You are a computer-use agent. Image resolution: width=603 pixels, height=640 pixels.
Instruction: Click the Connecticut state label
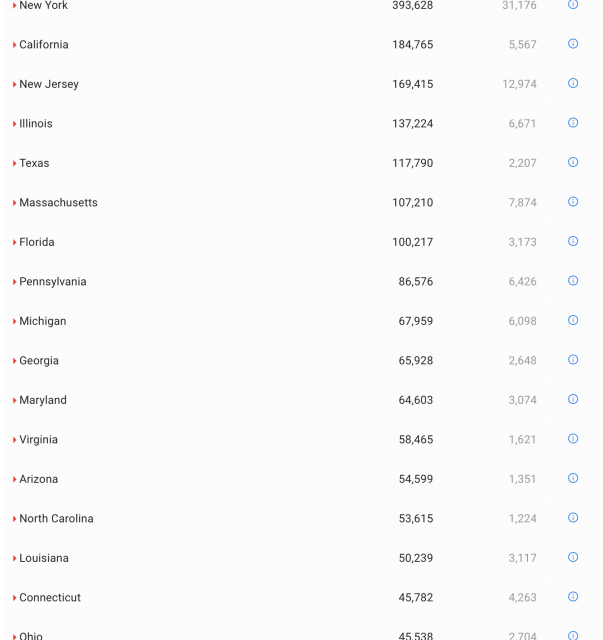50,598
